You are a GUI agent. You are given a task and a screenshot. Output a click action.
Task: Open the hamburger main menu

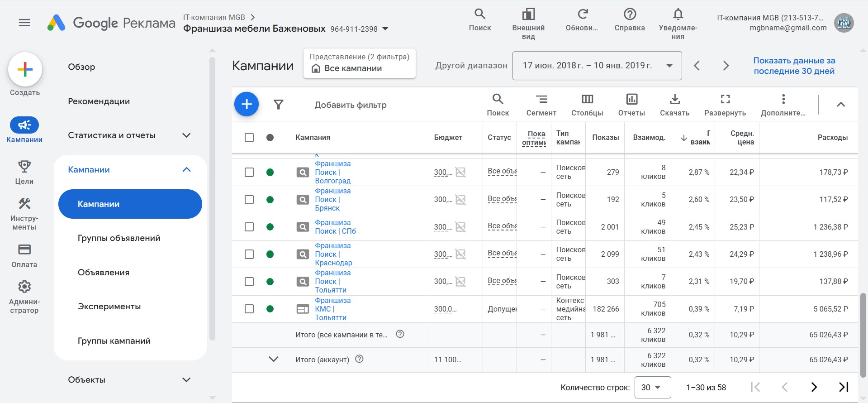(24, 23)
